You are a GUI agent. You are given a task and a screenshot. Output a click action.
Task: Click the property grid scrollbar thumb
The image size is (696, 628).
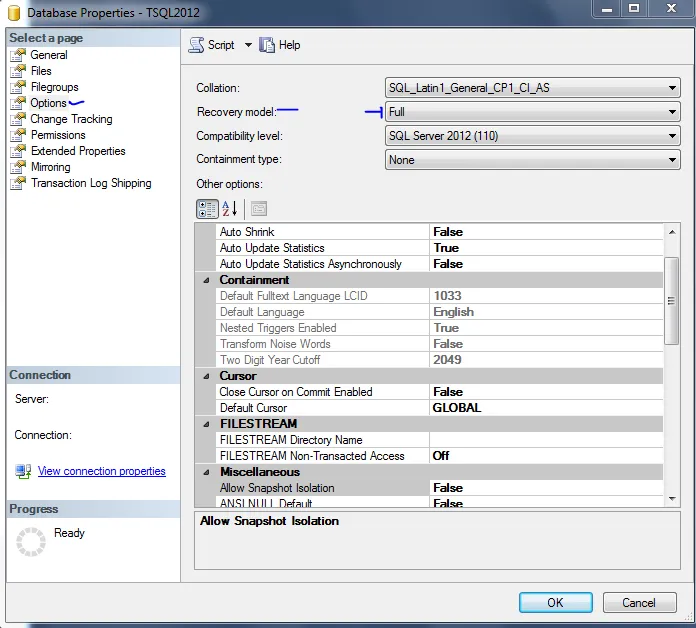coord(671,300)
